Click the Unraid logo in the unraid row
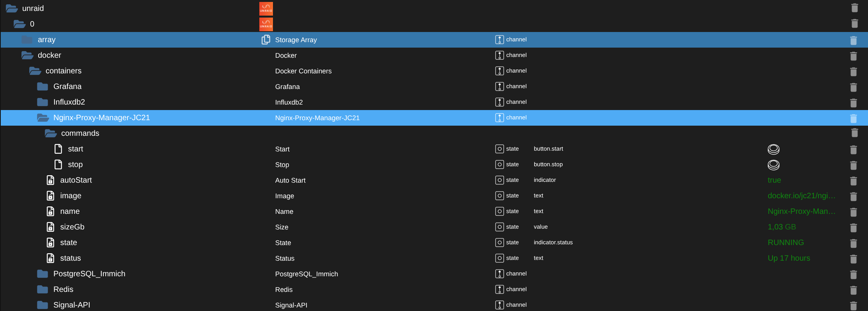The width and height of the screenshot is (868, 311). tap(266, 9)
